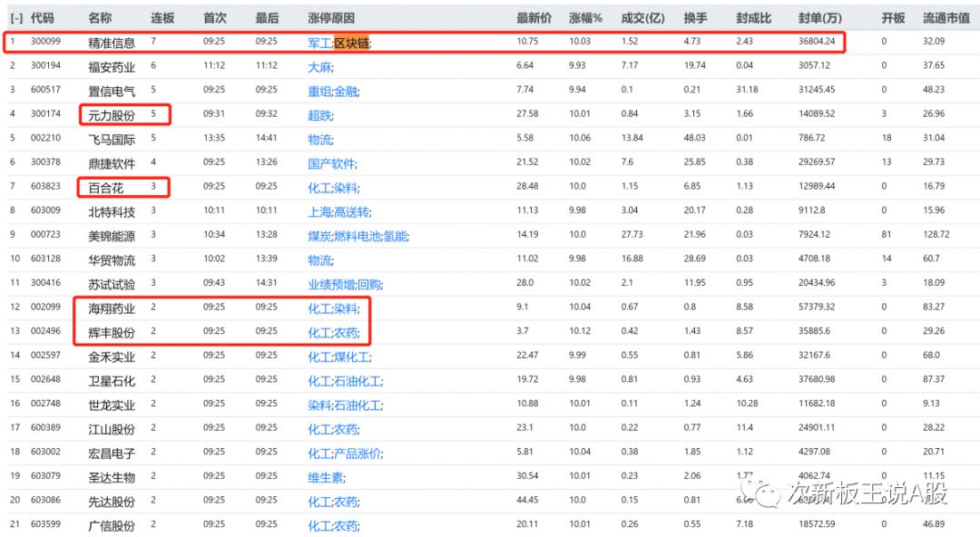Viewport: 980px width, 537px height.
Task: Sort by 封单(万) column header
Action: tap(820, 18)
